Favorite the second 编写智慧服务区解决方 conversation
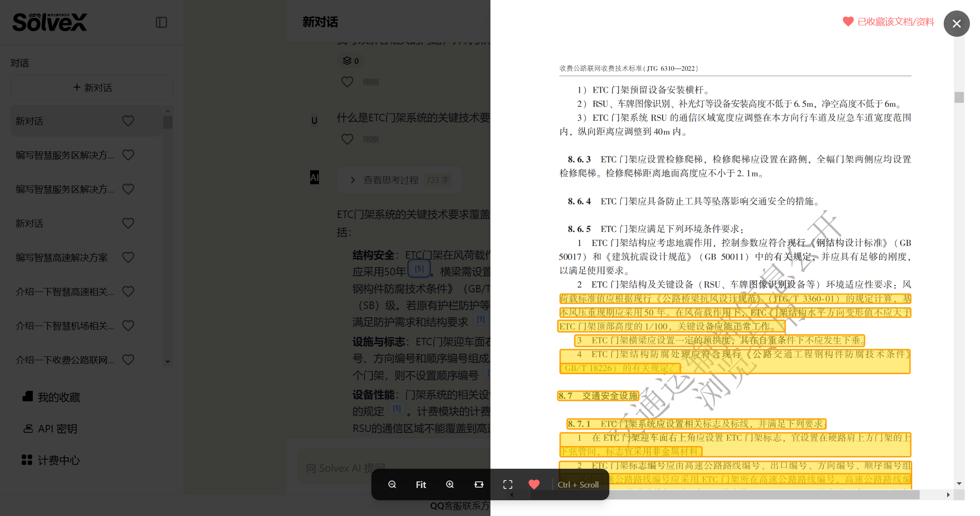This screenshot has width=980, height=516. 128,189
